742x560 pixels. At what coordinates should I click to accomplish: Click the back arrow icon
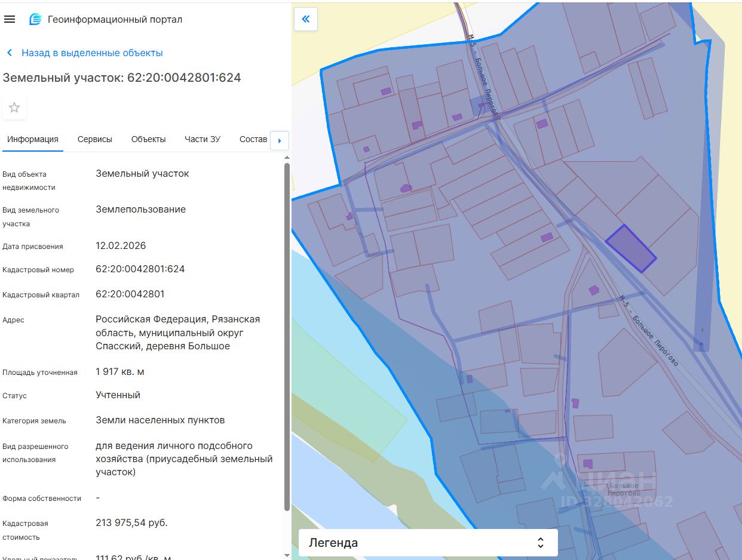click(x=10, y=53)
